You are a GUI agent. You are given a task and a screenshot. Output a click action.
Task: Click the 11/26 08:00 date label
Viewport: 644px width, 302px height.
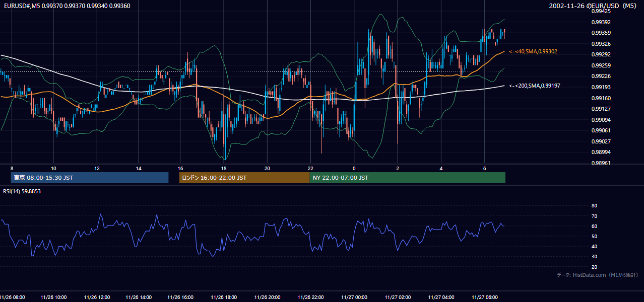pyautogui.click(x=13, y=297)
